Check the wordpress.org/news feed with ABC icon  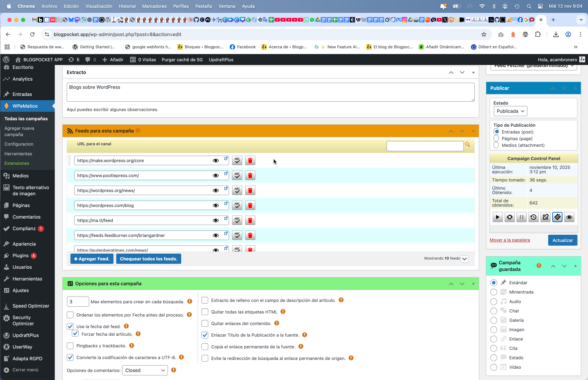click(237, 191)
